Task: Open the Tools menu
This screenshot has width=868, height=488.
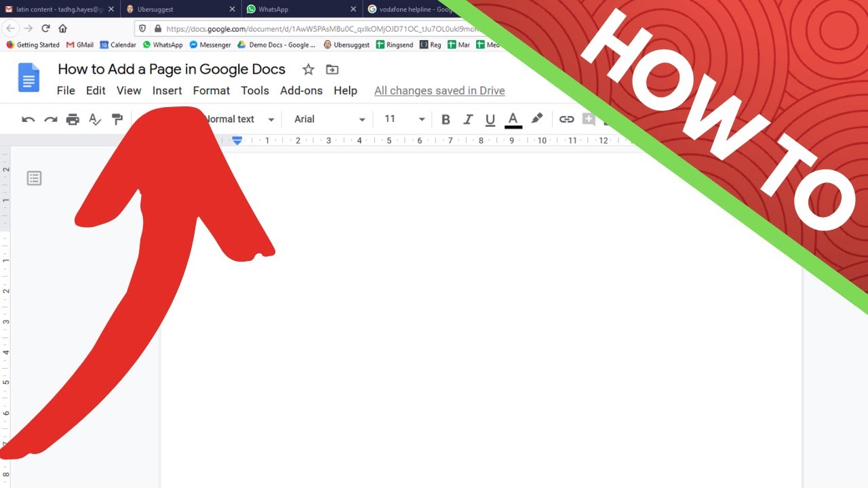Action: pyautogui.click(x=255, y=90)
